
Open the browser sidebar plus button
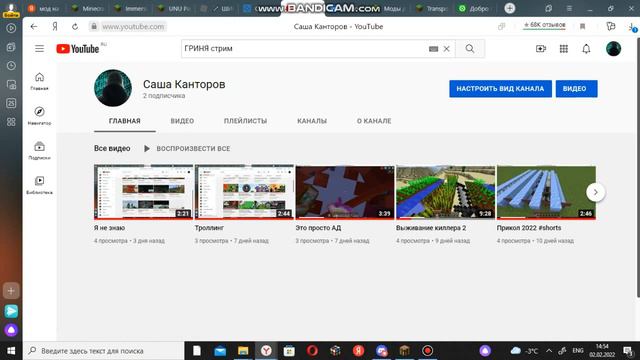11,291
